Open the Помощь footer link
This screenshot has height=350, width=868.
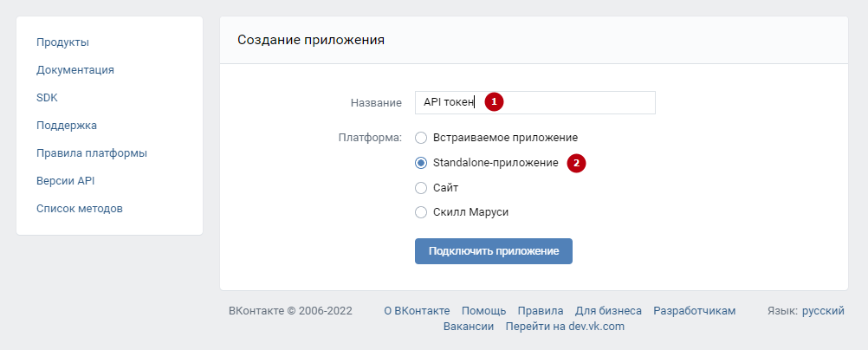[x=484, y=311]
